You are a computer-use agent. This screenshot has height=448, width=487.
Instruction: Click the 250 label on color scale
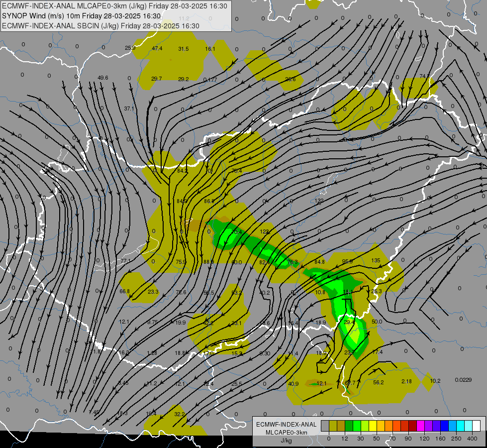point(456,439)
